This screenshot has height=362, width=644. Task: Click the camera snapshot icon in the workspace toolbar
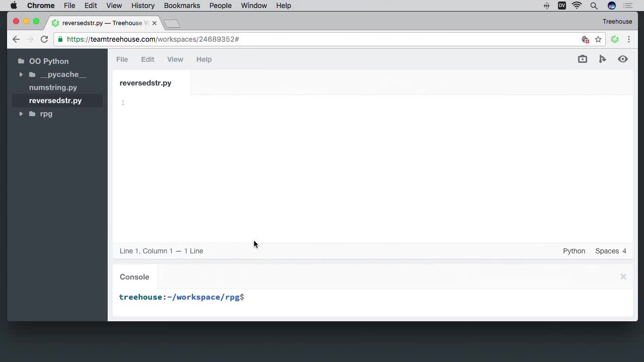[582, 59]
